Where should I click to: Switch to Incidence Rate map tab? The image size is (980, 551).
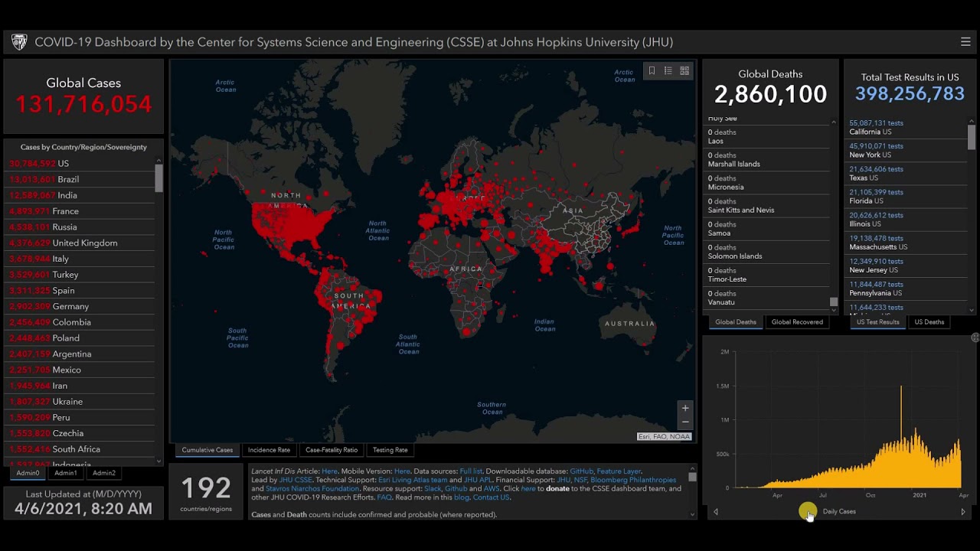click(x=269, y=450)
